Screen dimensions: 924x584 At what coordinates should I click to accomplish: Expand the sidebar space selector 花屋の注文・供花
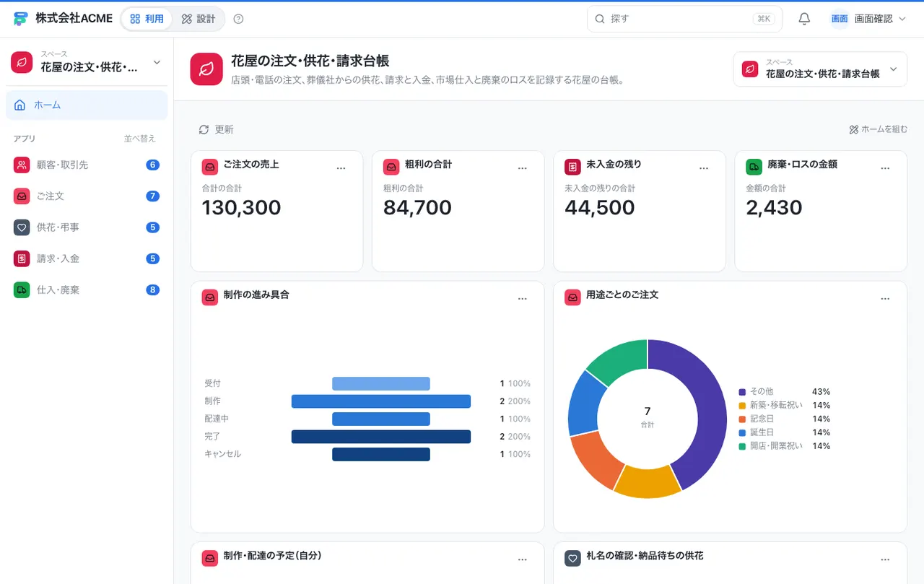click(x=87, y=62)
